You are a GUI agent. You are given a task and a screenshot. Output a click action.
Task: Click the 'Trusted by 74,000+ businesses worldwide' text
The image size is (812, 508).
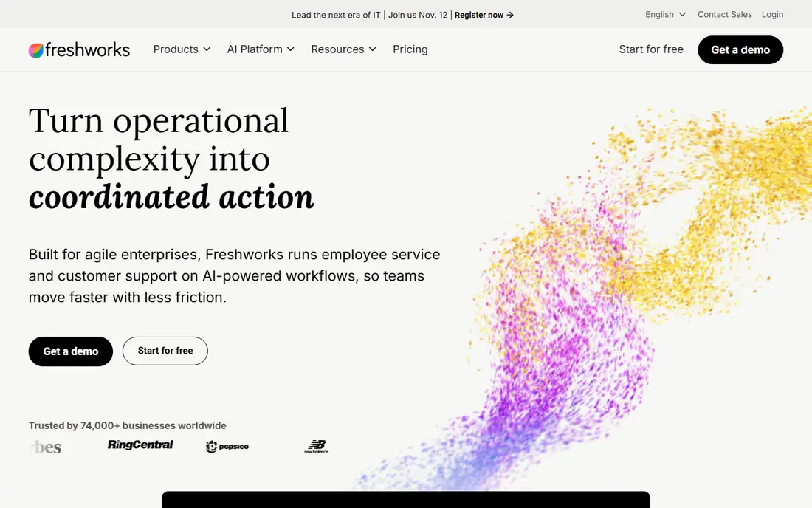[x=128, y=425]
